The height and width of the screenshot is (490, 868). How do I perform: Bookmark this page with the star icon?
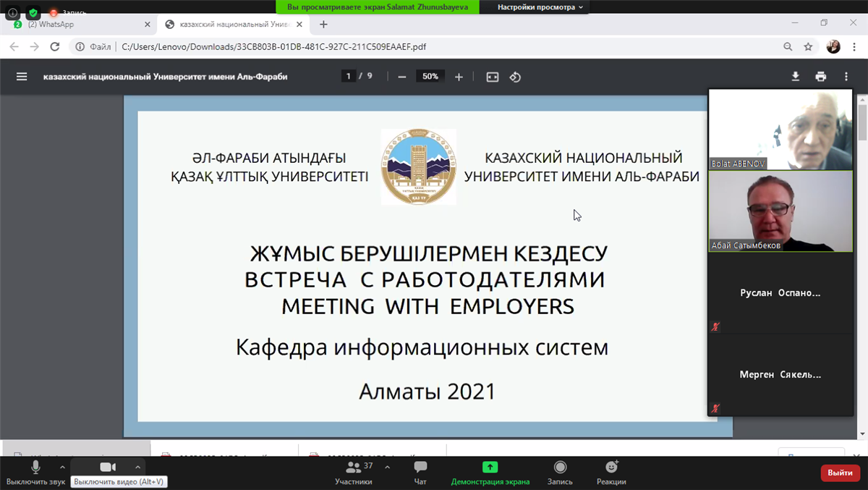[x=809, y=46]
